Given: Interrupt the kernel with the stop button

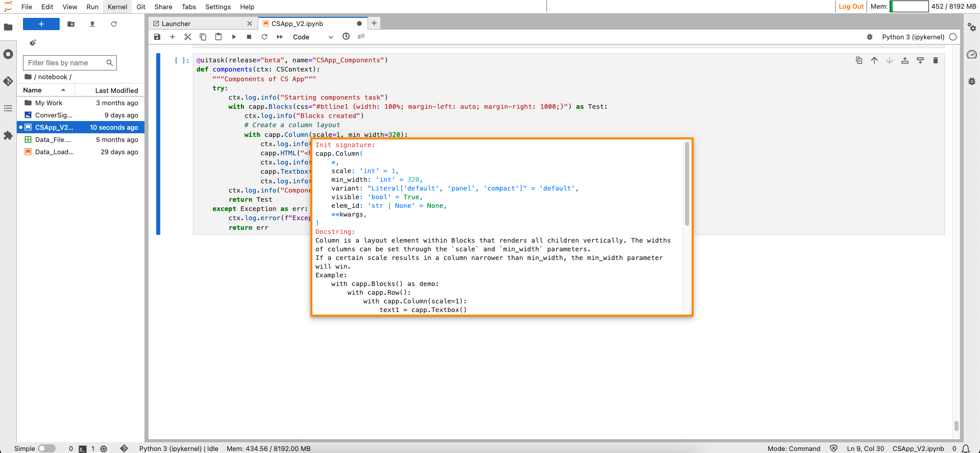Looking at the screenshot, I should (249, 37).
